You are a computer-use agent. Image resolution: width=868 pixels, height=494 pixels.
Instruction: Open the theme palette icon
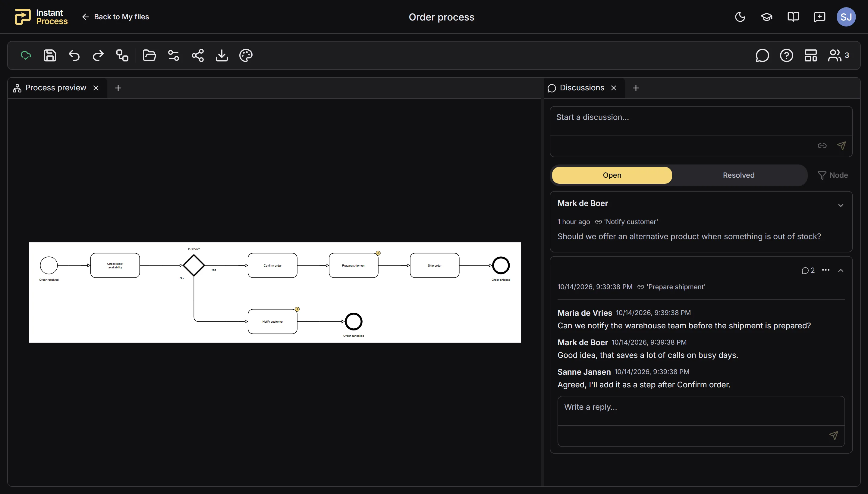point(246,55)
